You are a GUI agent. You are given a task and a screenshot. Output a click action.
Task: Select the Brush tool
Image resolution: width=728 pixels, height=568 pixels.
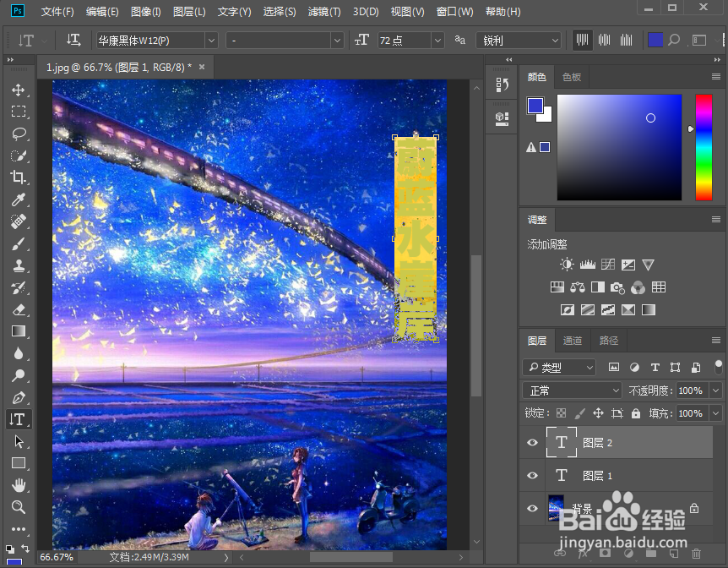(x=19, y=243)
